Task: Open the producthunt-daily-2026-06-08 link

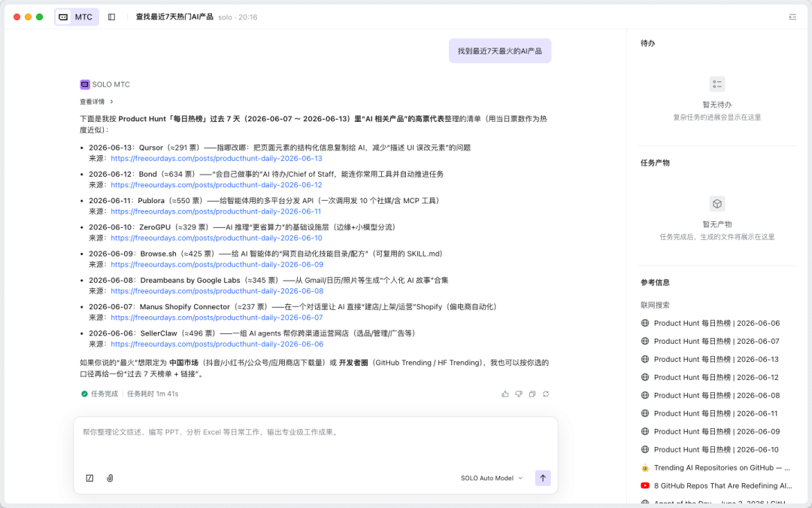Action: [x=217, y=291]
